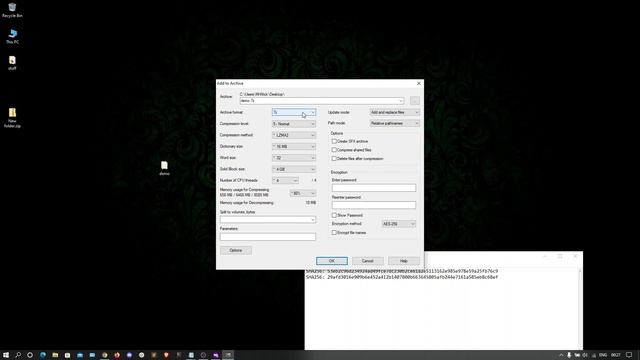Open Update mode dropdown
The image size is (640, 360).
click(395, 112)
